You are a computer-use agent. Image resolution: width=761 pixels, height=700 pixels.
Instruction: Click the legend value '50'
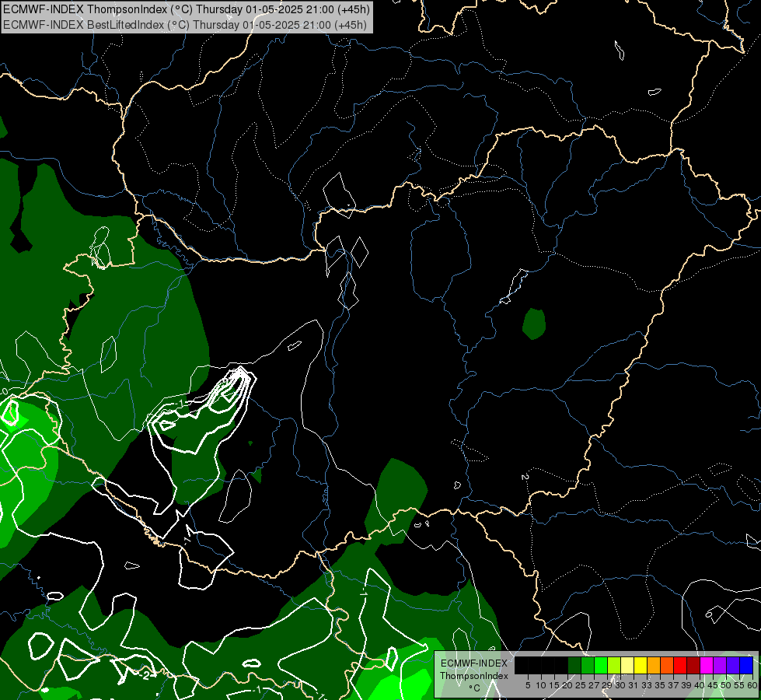pos(726,685)
